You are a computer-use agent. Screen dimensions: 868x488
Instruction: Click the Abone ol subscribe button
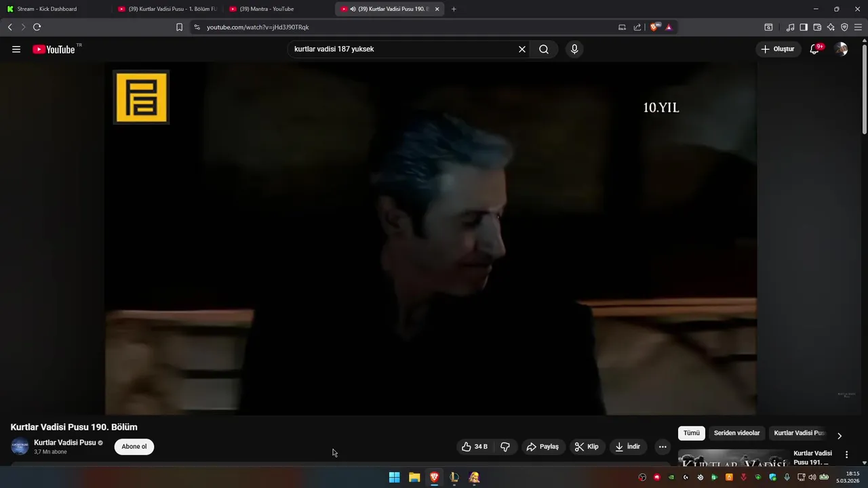[134, 447]
